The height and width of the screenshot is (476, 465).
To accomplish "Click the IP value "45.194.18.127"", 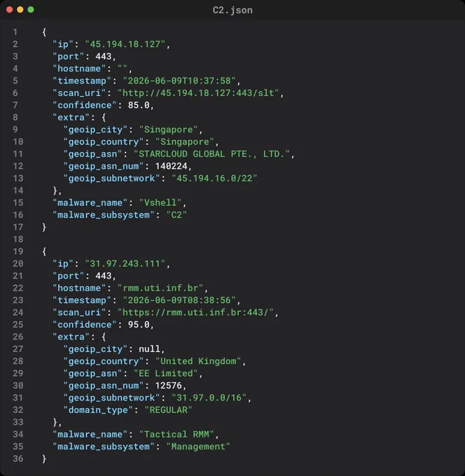I will pyautogui.click(x=125, y=44).
